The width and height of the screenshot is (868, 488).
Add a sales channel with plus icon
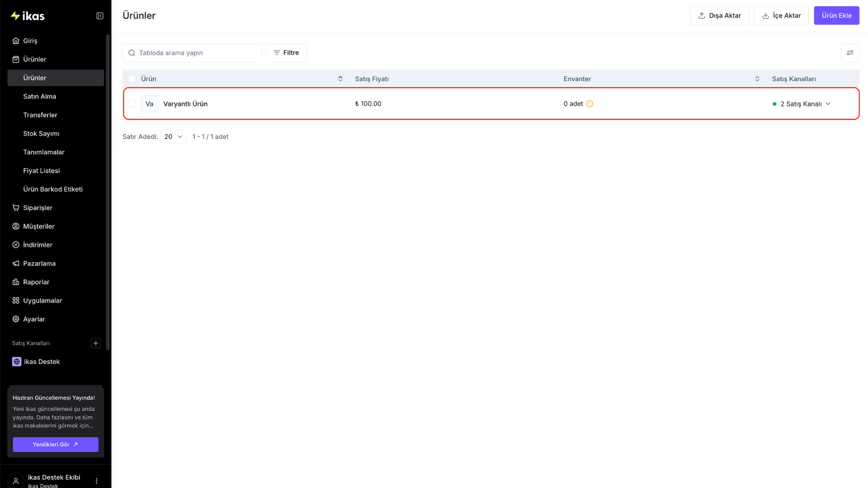pos(96,343)
